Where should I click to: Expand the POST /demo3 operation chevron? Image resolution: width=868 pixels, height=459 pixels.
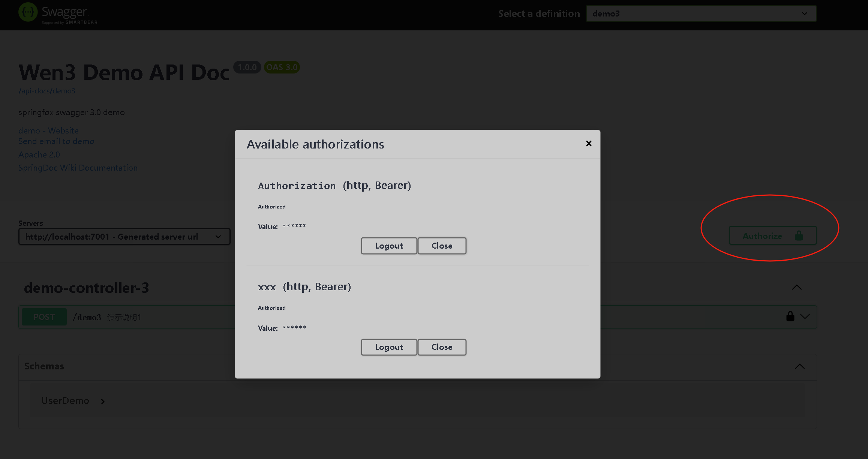pyautogui.click(x=805, y=316)
